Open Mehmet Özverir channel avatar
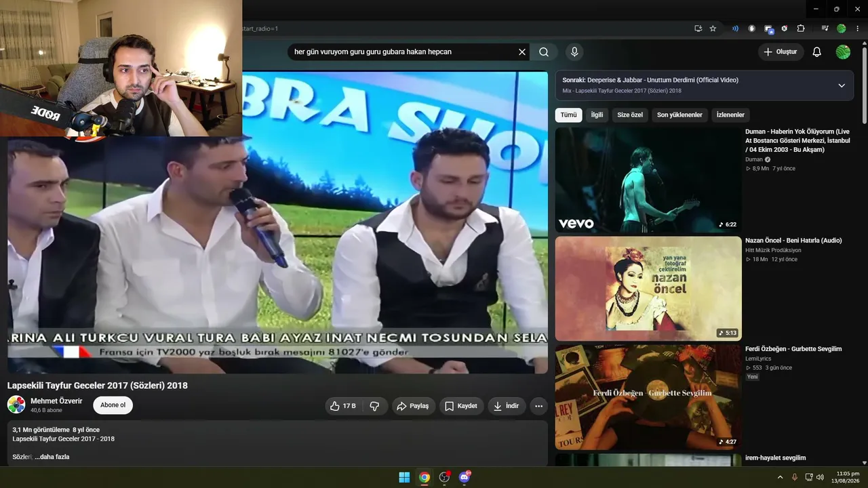Viewport: 868px width, 488px height. [16, 405]
